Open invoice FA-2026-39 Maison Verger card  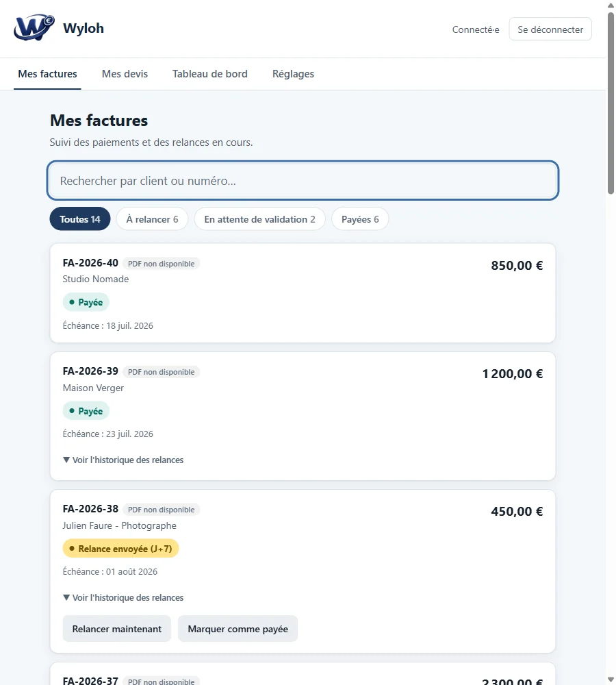click(x=303, y=416)
